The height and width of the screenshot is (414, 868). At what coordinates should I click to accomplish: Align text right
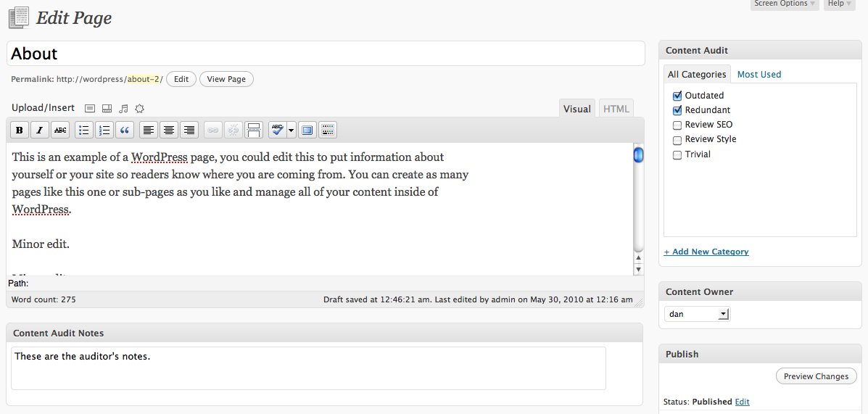[189, 130]
